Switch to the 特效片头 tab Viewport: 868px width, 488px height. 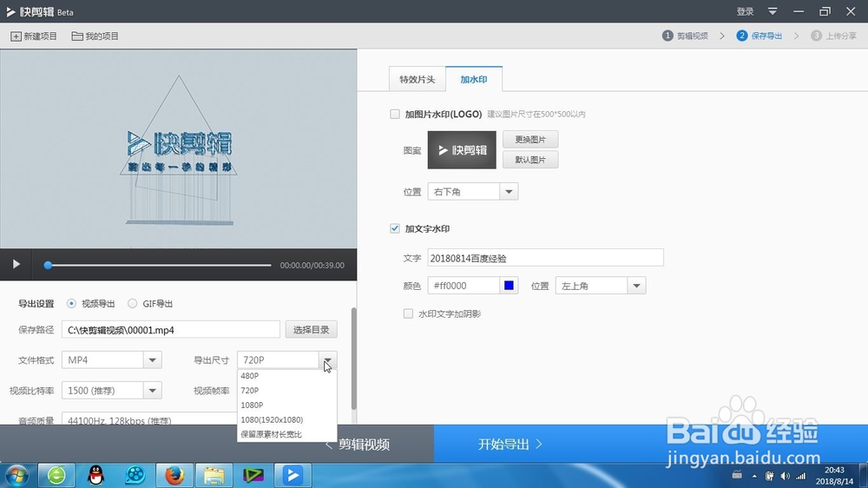418,79
